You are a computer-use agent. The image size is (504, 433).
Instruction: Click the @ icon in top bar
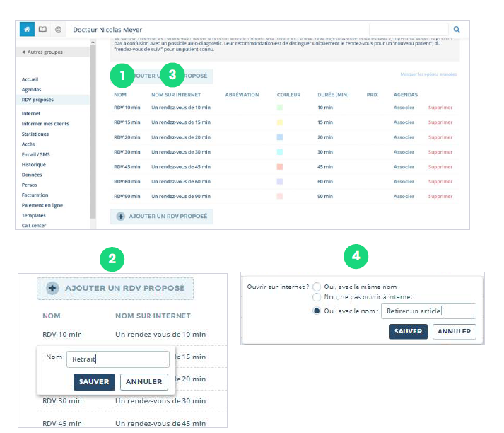pos(58,30)
